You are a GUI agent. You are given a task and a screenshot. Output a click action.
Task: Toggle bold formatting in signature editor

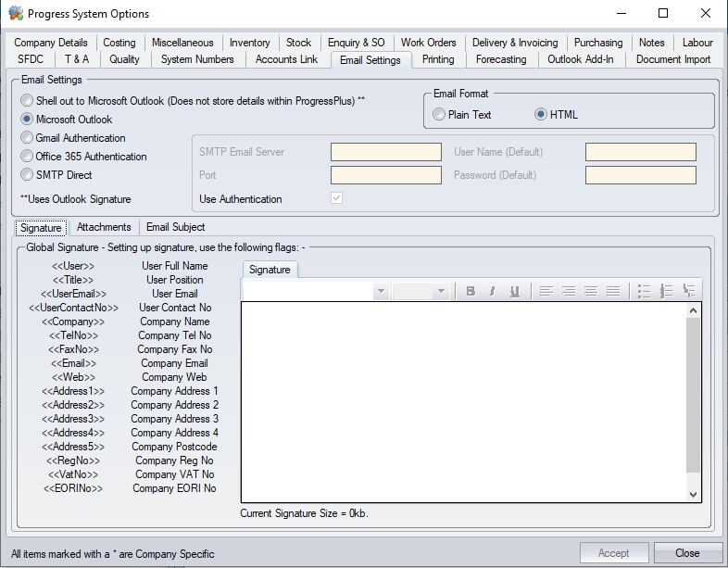[471, 291]
